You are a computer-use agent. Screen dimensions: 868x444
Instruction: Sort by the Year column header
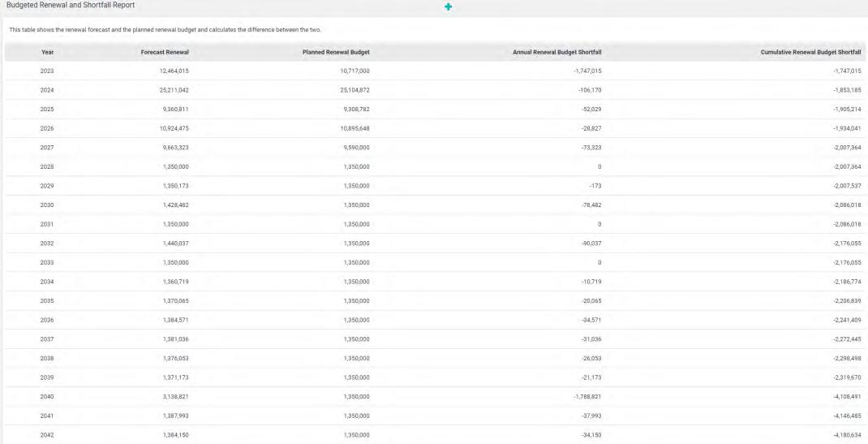(x=48, y=52)
